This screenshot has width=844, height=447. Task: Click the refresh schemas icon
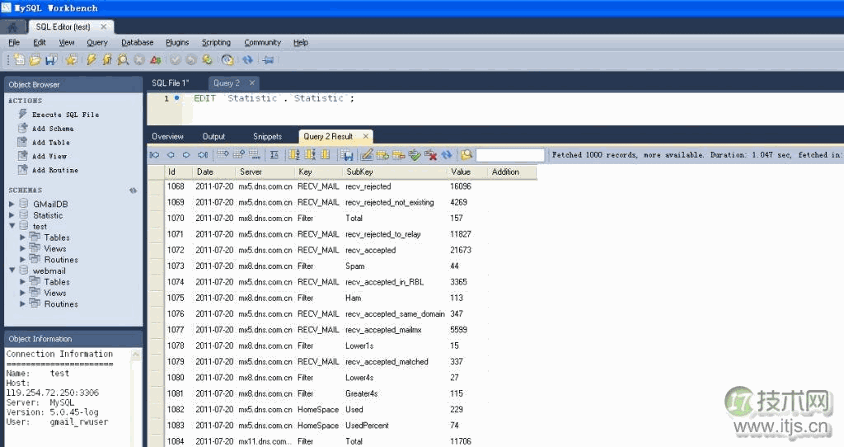(x=133, y=190)
